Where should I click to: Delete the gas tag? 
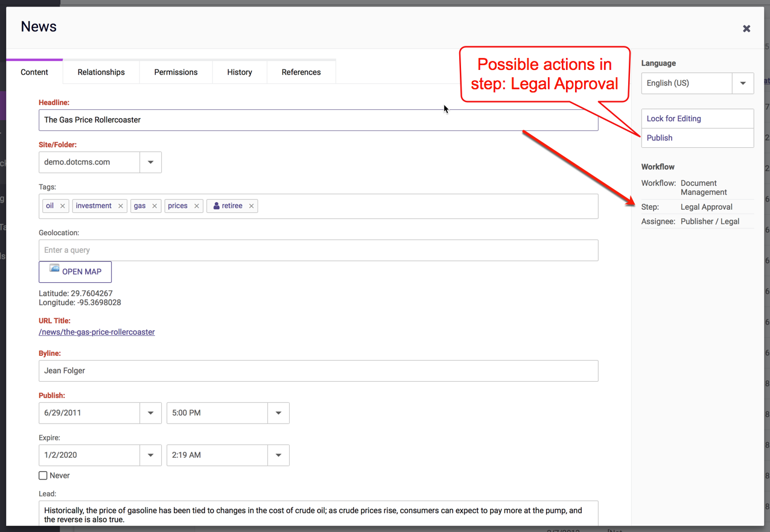(x=154, y=206)
